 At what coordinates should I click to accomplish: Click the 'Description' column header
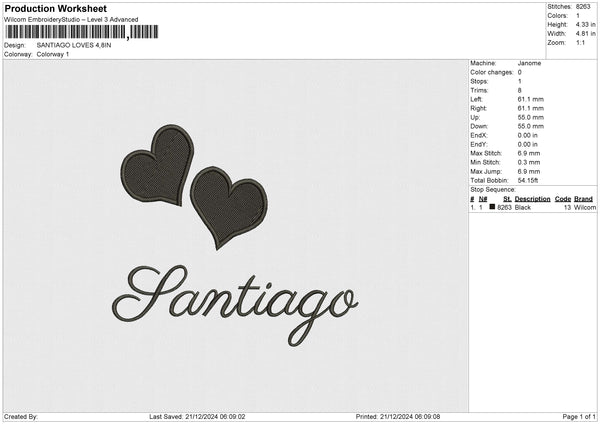point(533,199)
